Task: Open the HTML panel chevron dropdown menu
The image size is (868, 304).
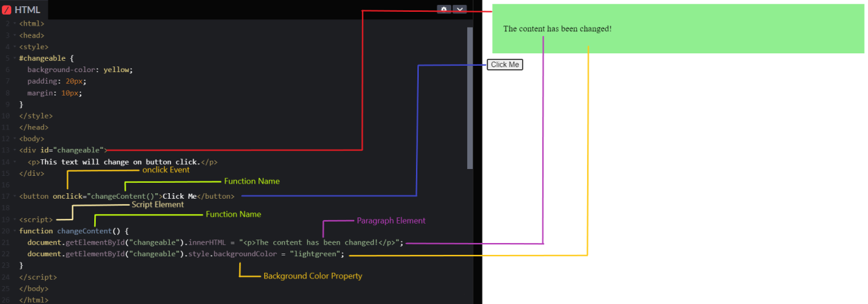Action: coord(459,9)
